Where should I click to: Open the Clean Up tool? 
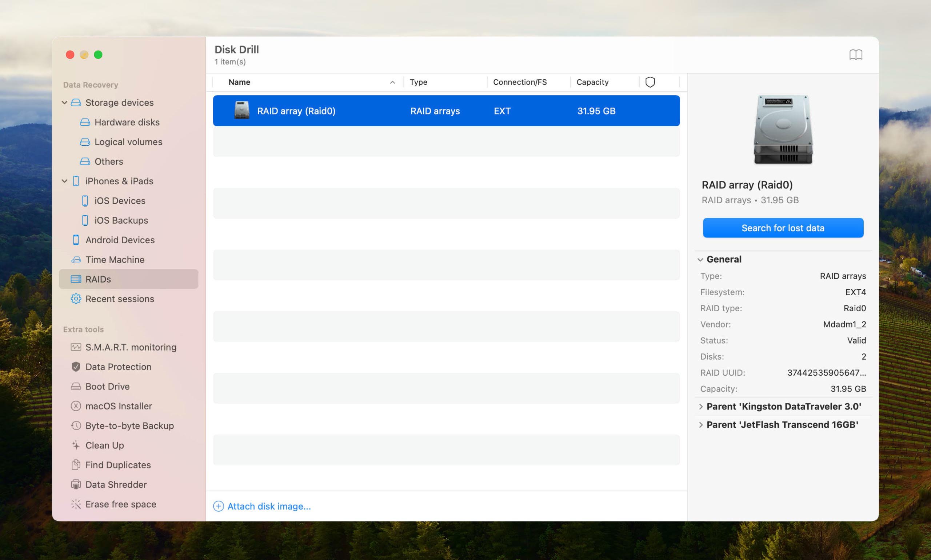(x=104, y=445)
